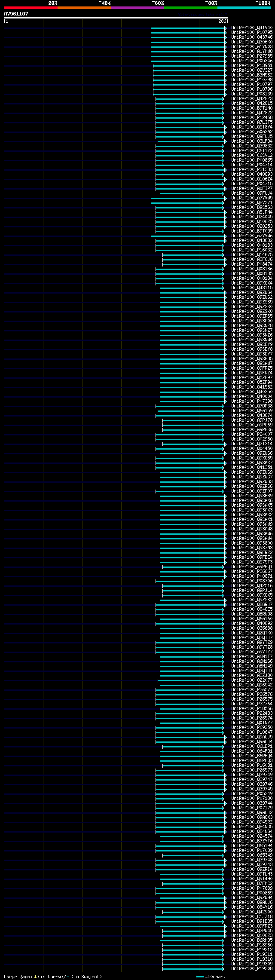Screen dimensions: 275x980
Task: Select the UniRef100_Q2V327 label
Action: coord(252,70)
